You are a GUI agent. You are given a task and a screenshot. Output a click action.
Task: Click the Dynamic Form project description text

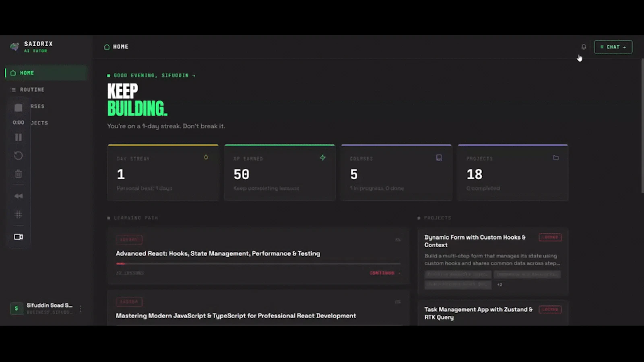(492, 259)
